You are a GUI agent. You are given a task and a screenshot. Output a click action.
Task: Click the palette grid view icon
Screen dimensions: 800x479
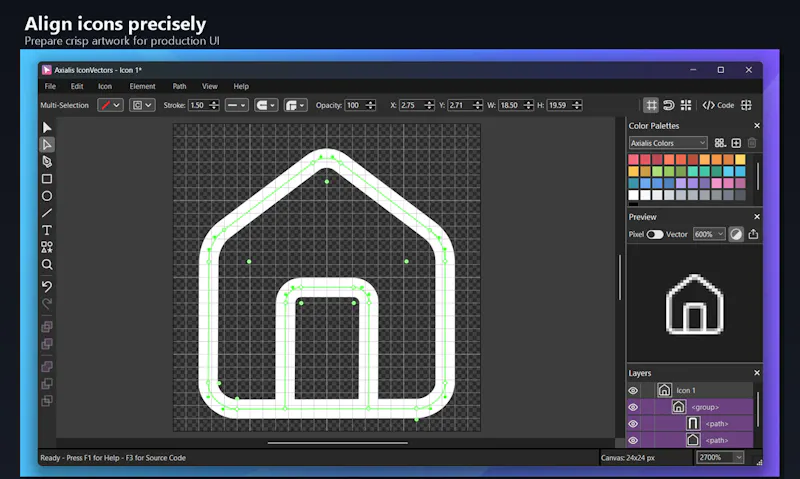(x=720, y=143)
